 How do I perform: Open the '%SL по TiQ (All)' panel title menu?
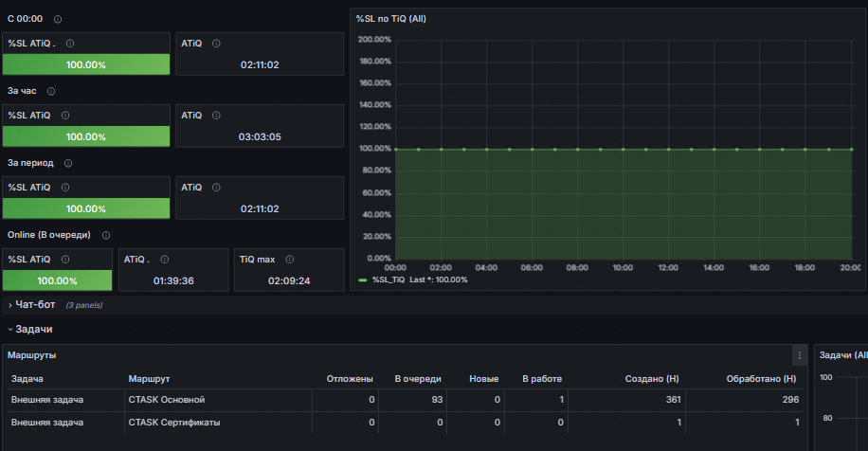(390, 19)
